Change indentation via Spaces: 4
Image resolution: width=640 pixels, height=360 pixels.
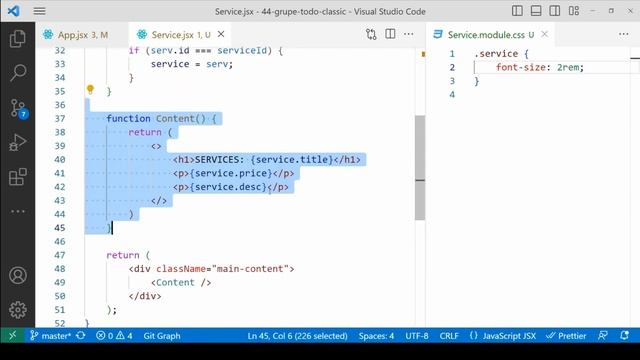376,336
